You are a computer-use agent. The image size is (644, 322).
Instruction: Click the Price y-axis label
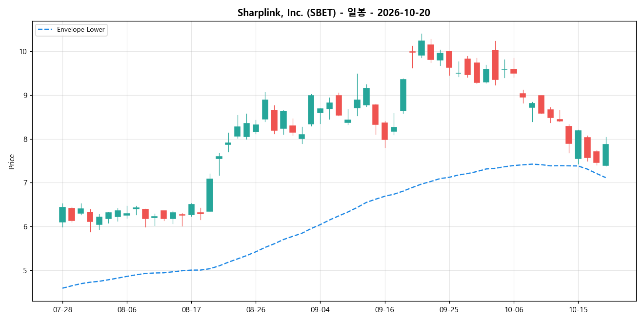coord(12,161)
